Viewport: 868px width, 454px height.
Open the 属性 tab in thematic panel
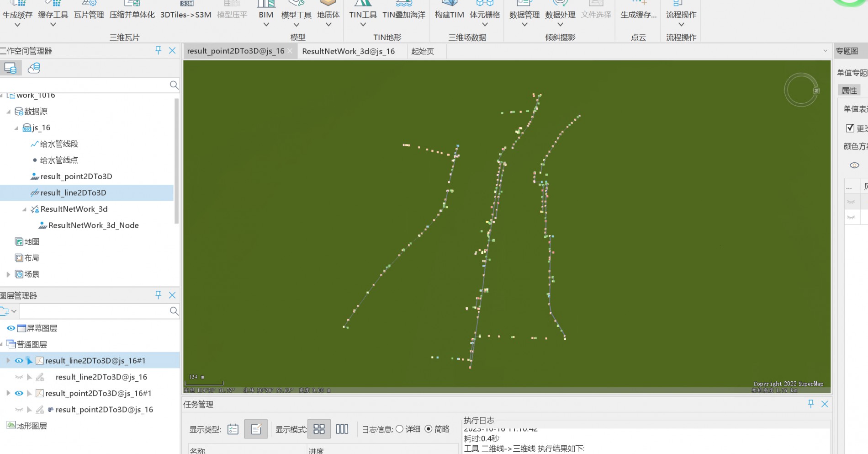(849, 91)
